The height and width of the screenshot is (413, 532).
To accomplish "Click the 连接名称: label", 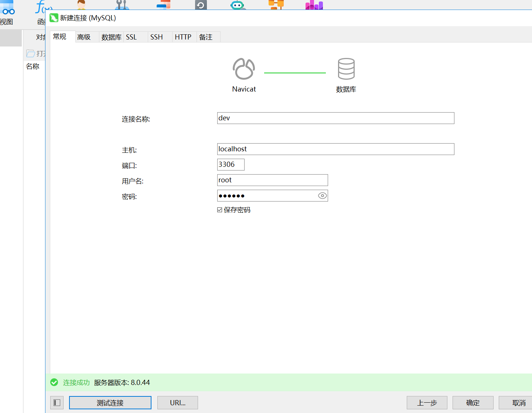I will pos(136,119).
